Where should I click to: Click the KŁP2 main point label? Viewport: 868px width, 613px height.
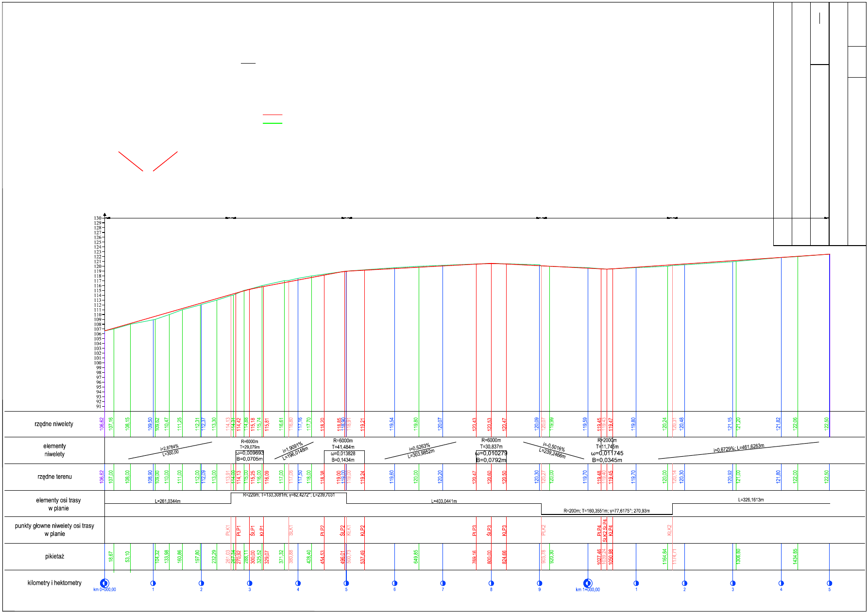[362, 530]
